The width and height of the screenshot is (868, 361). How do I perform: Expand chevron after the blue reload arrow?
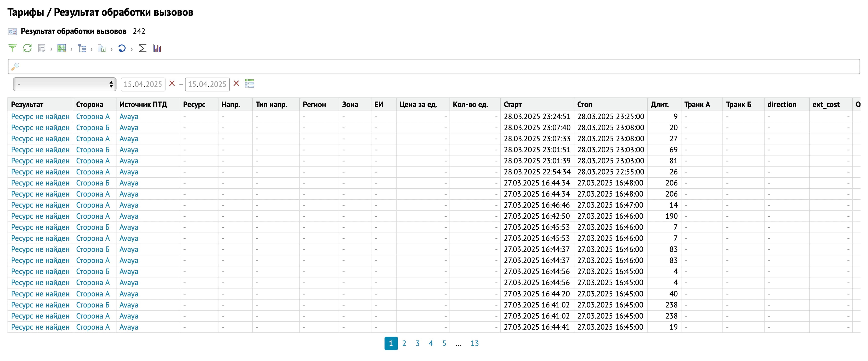pyautogui.click(x=131, y=49)
